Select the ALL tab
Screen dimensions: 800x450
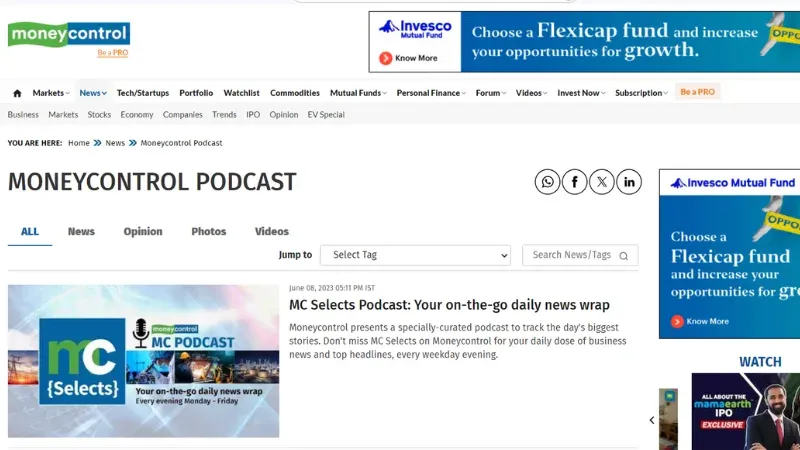tap(30, 232)
